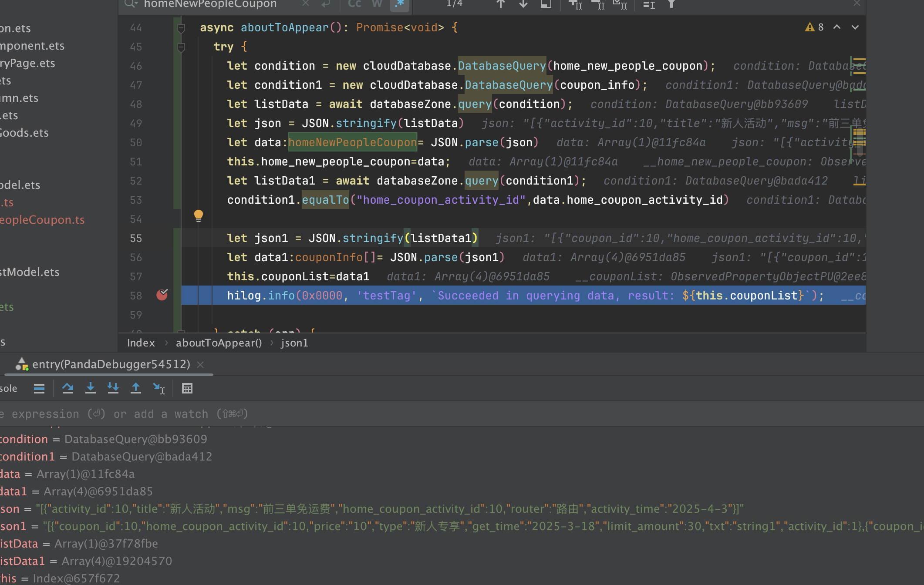Click the Force Step Into icon
924x585 pixels.
pos(113,388)
